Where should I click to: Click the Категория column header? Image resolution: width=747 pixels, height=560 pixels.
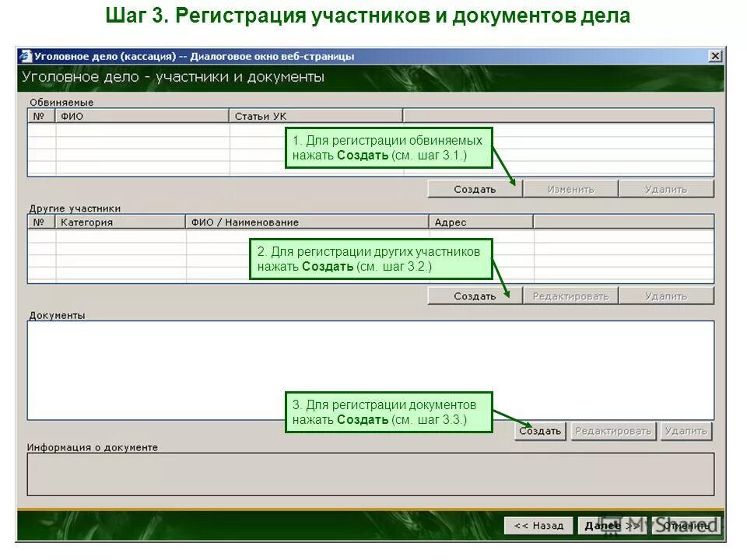point(86,222)
